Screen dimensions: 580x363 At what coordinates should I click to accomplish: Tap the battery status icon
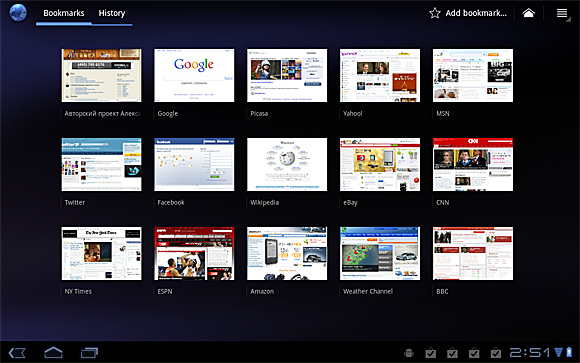click(x=569, y=352)
